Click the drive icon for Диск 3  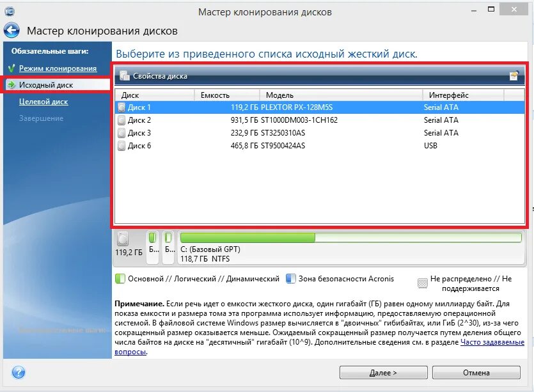coord(122,133)
